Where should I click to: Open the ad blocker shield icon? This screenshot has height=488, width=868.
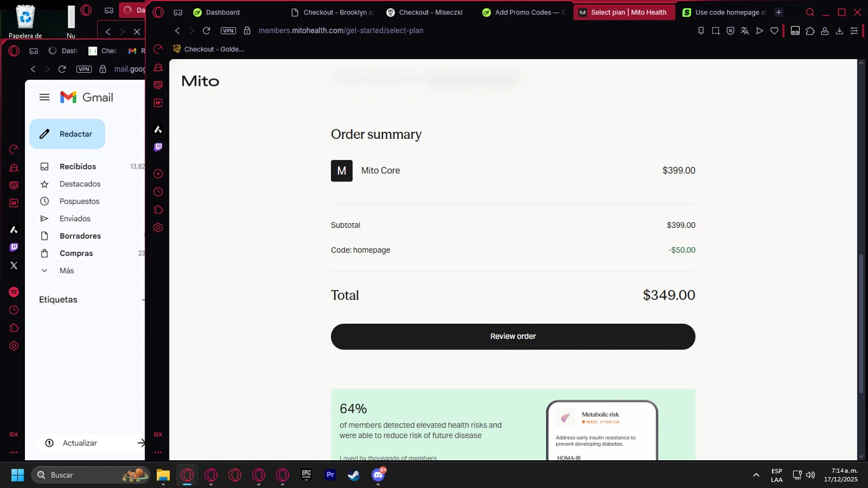coord(730,31)
